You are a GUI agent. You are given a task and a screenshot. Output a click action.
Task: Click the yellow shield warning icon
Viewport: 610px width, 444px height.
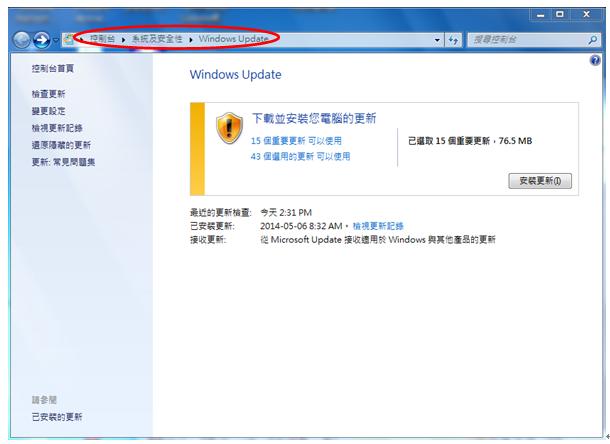229,128
